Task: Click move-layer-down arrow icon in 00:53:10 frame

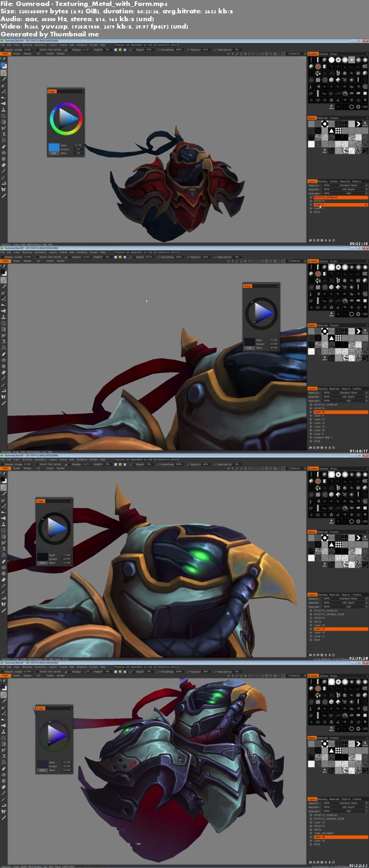Action: tap(330, 240)
